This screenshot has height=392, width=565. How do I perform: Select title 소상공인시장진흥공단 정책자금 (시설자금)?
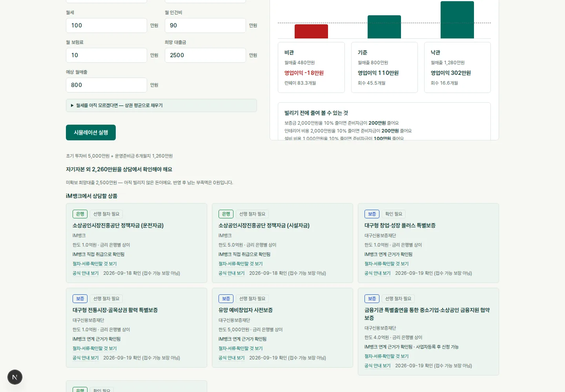tap(264, 225)
